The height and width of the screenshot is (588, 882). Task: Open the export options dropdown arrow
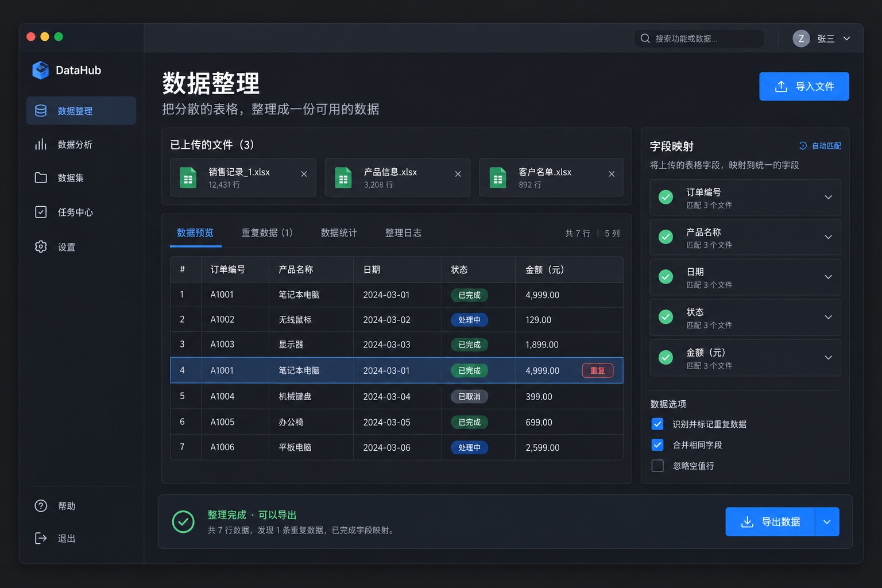click(827, 522)
